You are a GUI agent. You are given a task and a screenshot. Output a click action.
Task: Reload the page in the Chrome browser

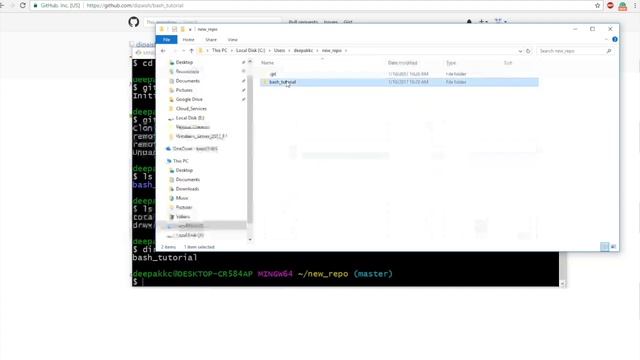coord(23,5)
